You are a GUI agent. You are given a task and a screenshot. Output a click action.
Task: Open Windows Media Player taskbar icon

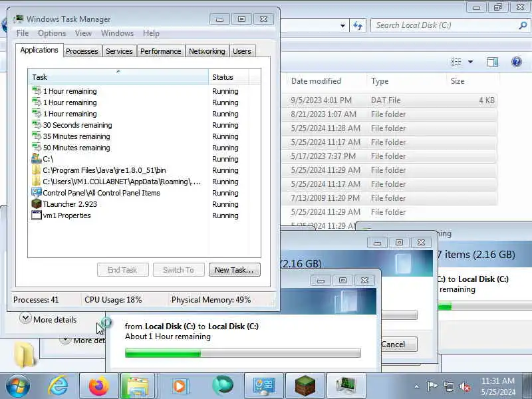tap(180, 386)
